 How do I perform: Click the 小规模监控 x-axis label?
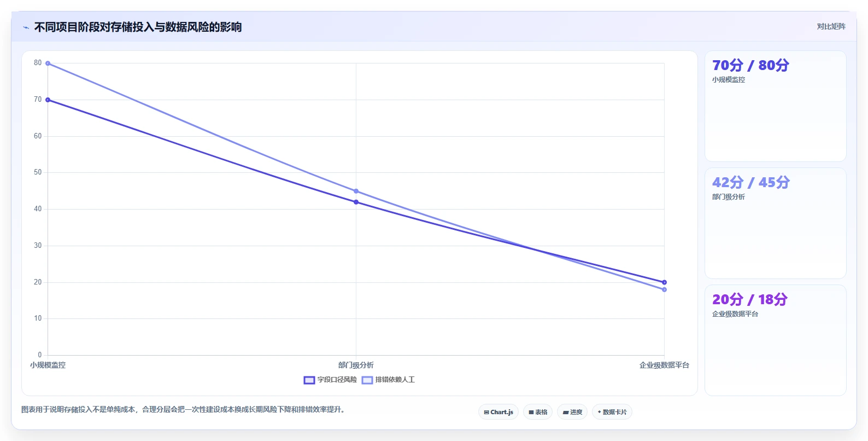tap(48, 365)
